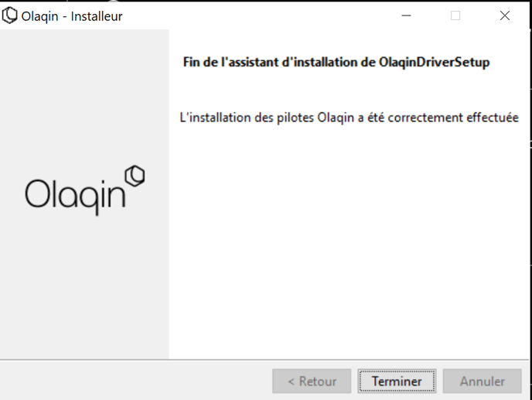The width and height of the screenshot is (532, 400).
Task: Click the greyed-out Retour button
Action: pyautogui.click(x=312, y=381)
